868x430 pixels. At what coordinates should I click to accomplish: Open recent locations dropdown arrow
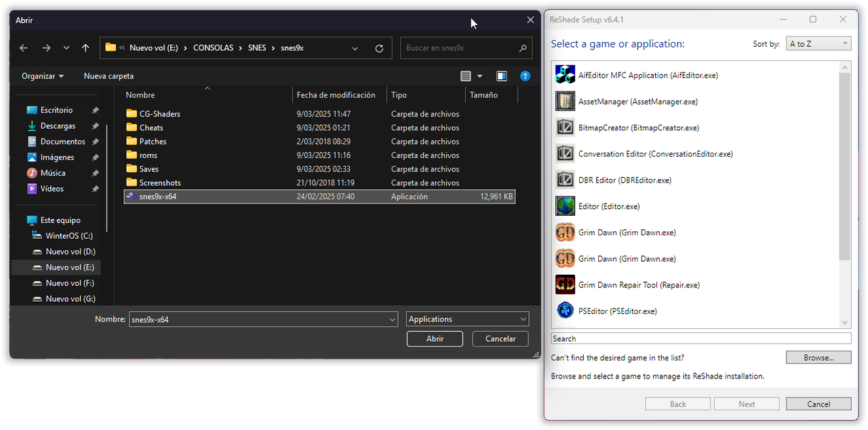66,48
